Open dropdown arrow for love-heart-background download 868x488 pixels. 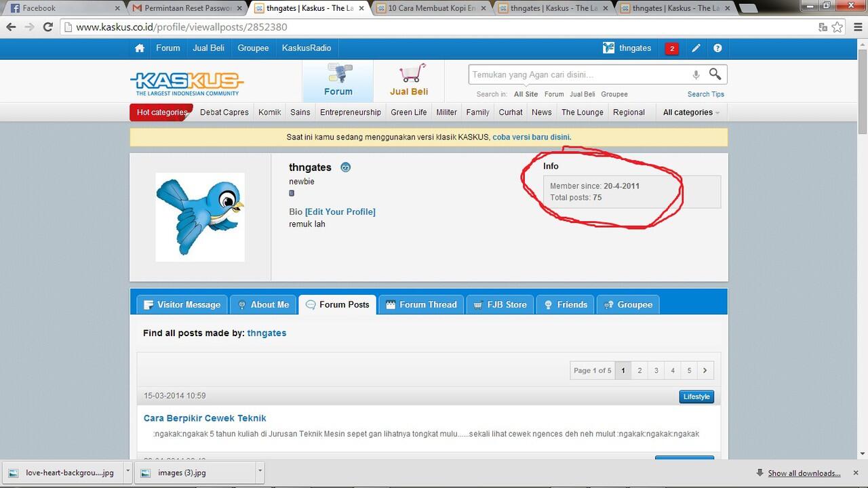[127, 472]
